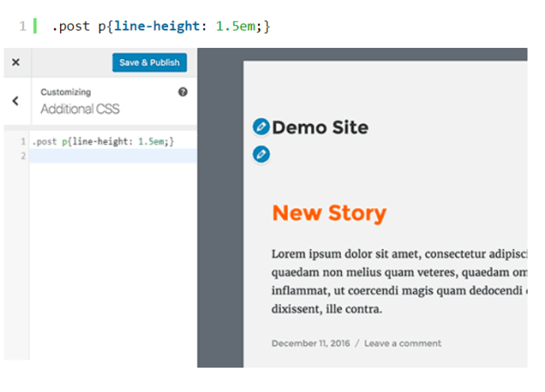Viewport: 545px width, 392px height.
Task: Place cursor on empty line 2 of CSS editor
Action: click(113, 156)
